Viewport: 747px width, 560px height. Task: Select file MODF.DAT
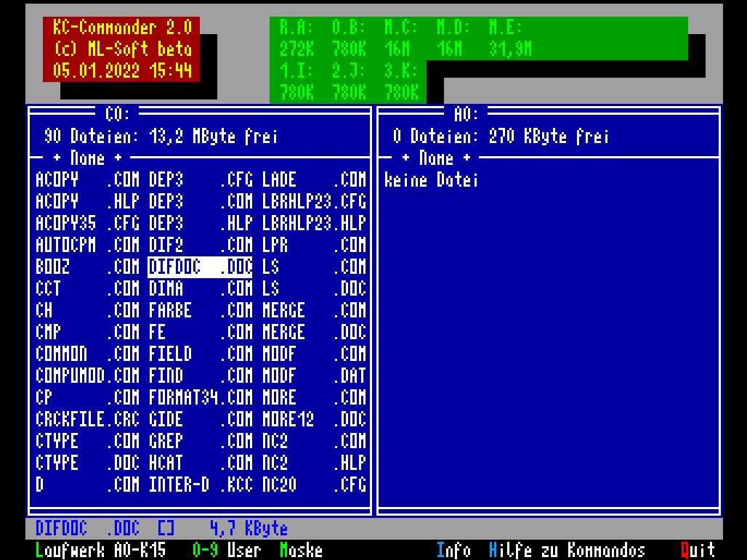[x=314, y=376]
